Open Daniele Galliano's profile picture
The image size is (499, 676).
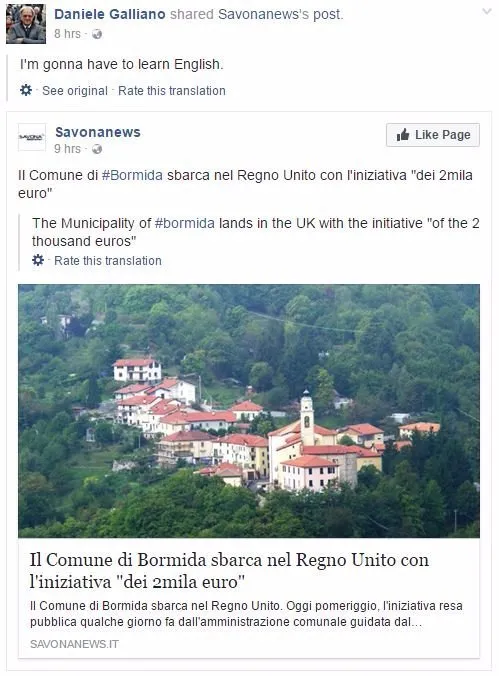26,24
